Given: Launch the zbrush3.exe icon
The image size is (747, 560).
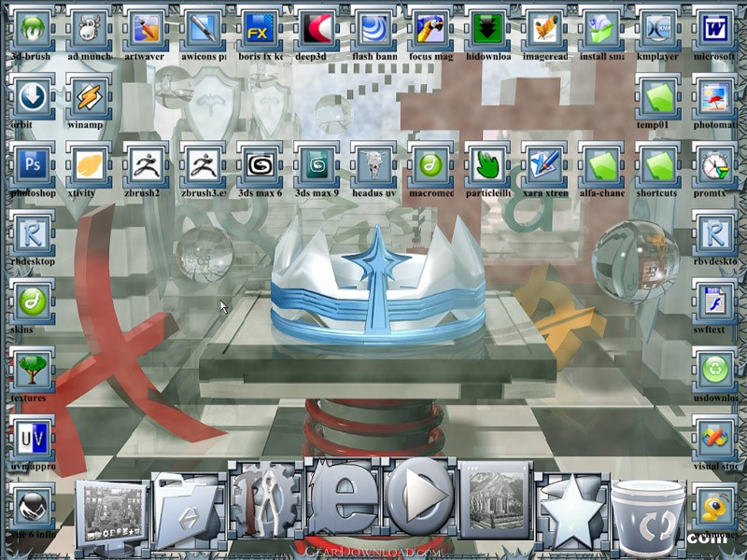Looking at the screenshot, I should click(x=203, y=165).
